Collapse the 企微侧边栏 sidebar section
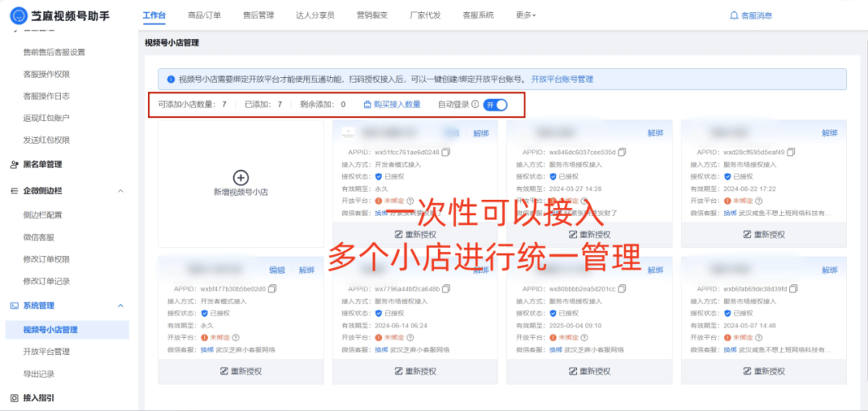The height and width of the screenshot is (411, 868). click(121, 190)
